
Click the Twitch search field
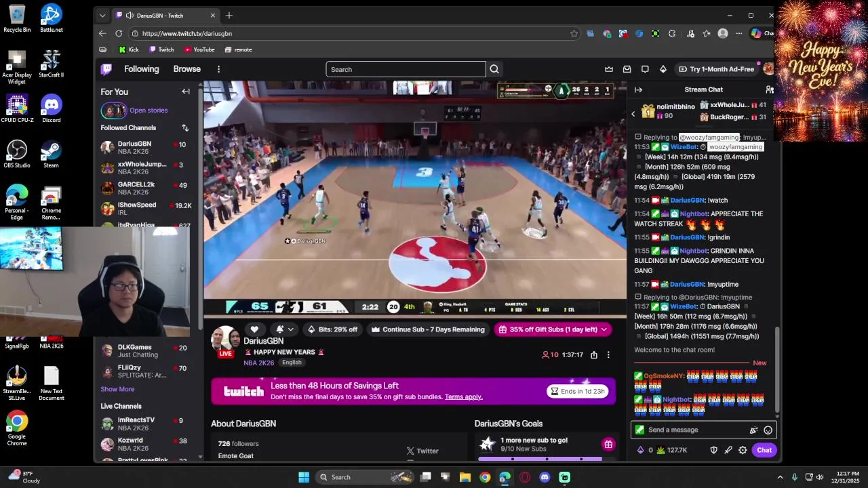(x=406, y=69)
